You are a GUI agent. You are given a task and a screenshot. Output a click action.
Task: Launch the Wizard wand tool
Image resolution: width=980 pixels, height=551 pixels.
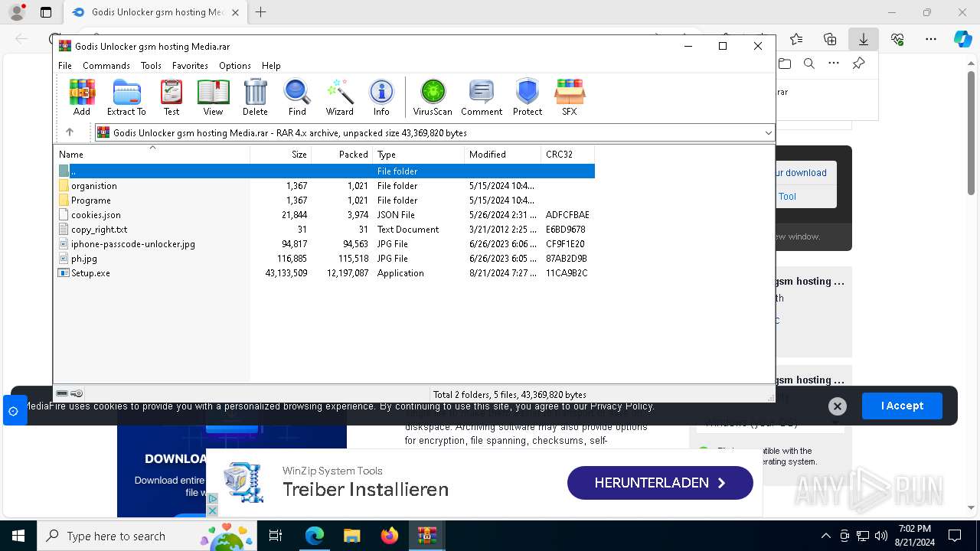(339, 97)
